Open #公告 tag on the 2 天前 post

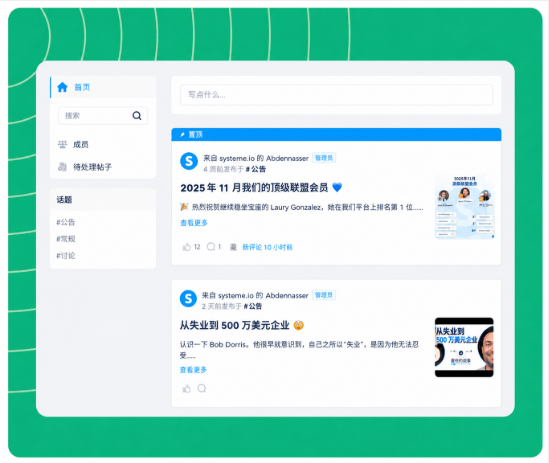253,306
